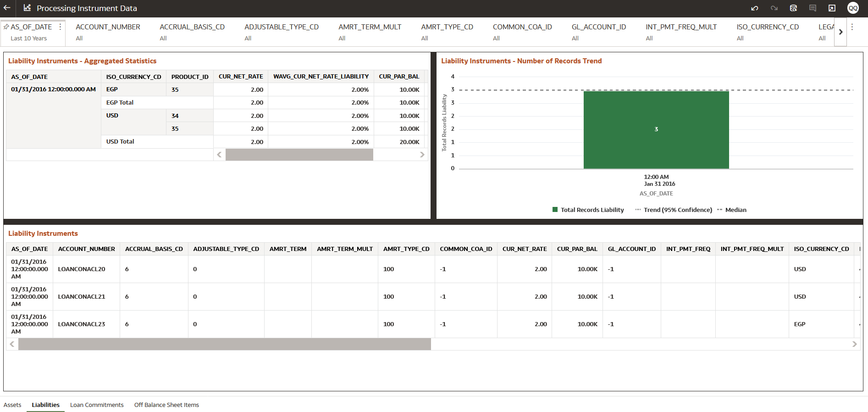Open the ADJUSTABLE_TYPE_CD filter
The image size is (868, 412).
click(282, 33)
